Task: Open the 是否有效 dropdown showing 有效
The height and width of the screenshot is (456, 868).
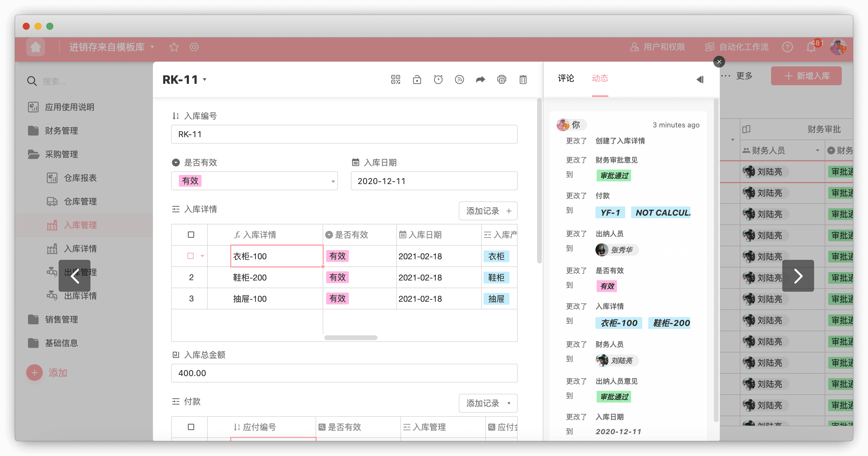Action: coord(254,181)
